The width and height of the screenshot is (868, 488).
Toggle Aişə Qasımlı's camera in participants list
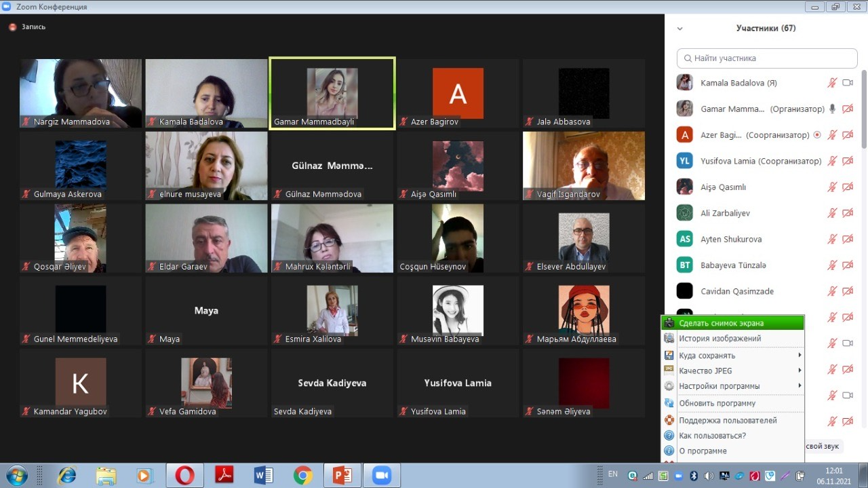[x=848, y=187]
